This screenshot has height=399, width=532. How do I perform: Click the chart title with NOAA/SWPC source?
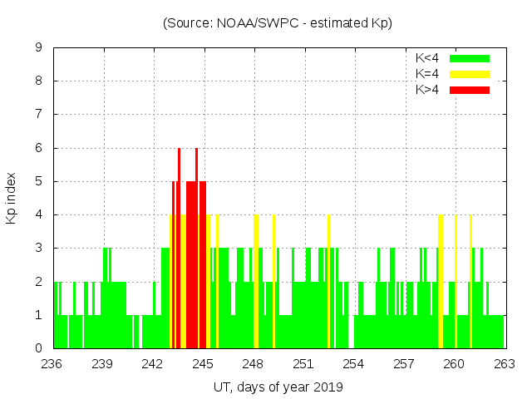click(278, 23)
